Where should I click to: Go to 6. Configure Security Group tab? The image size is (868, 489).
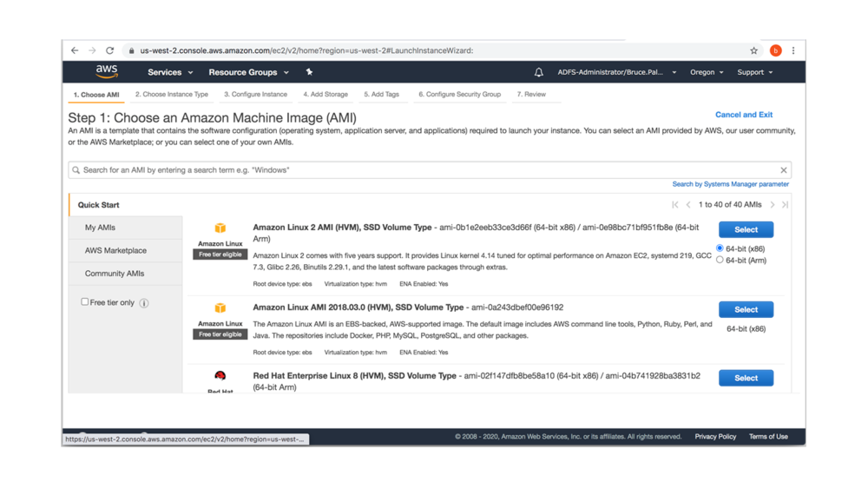click(459, 94)
